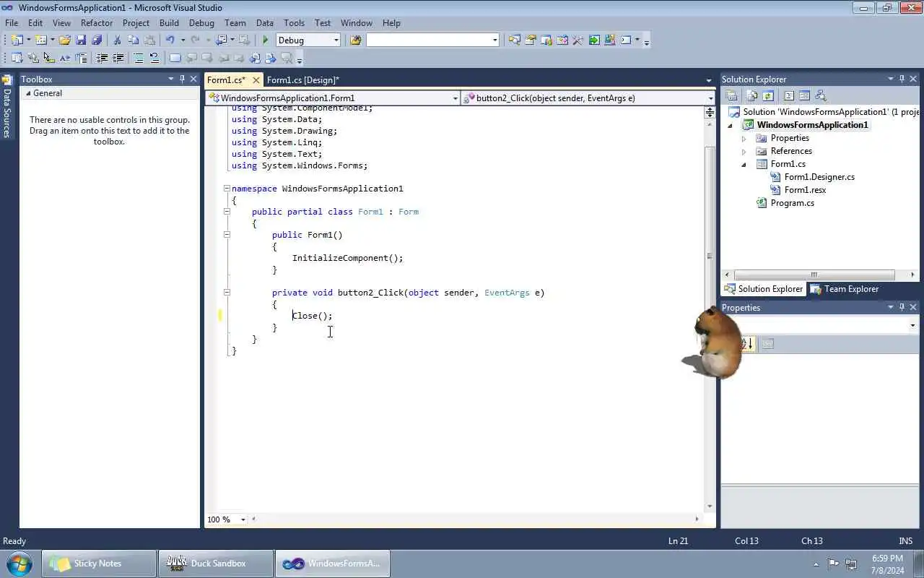Open the Build menu

coord(169,23)
